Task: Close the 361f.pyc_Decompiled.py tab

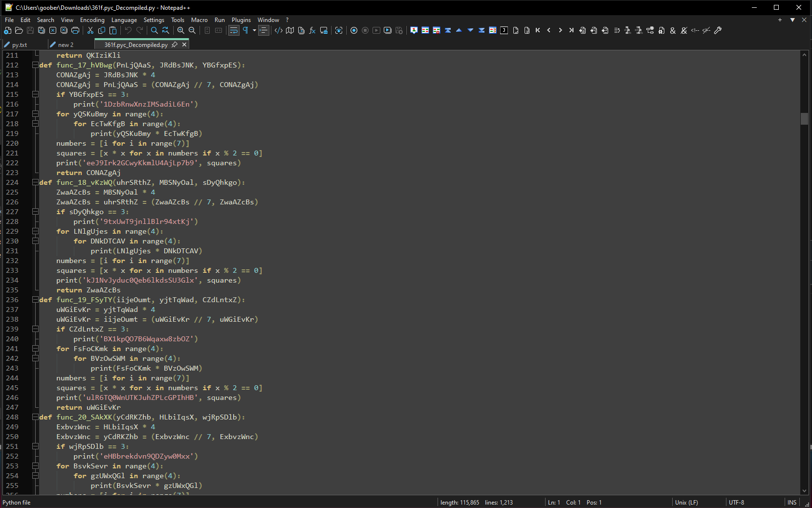Action: click(184, 44)
